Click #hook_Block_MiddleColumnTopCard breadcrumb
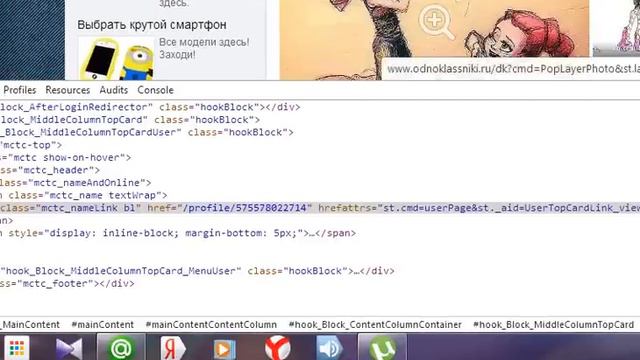 tap(553, 325)
